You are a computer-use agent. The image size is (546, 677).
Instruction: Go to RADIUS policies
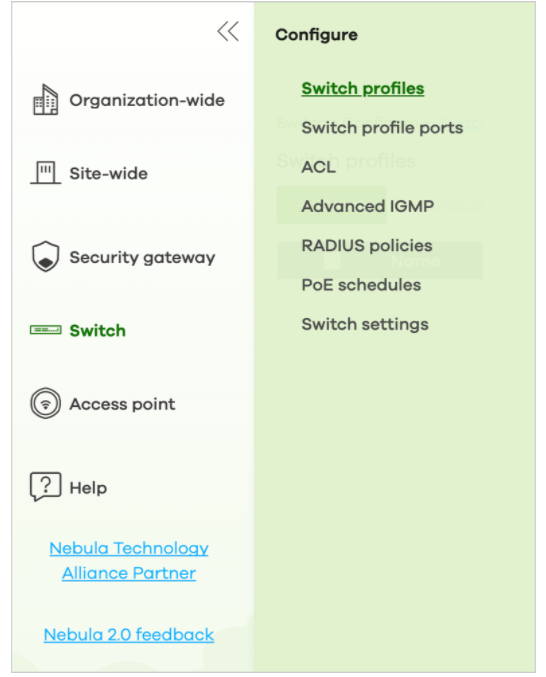tap(366, 246)
